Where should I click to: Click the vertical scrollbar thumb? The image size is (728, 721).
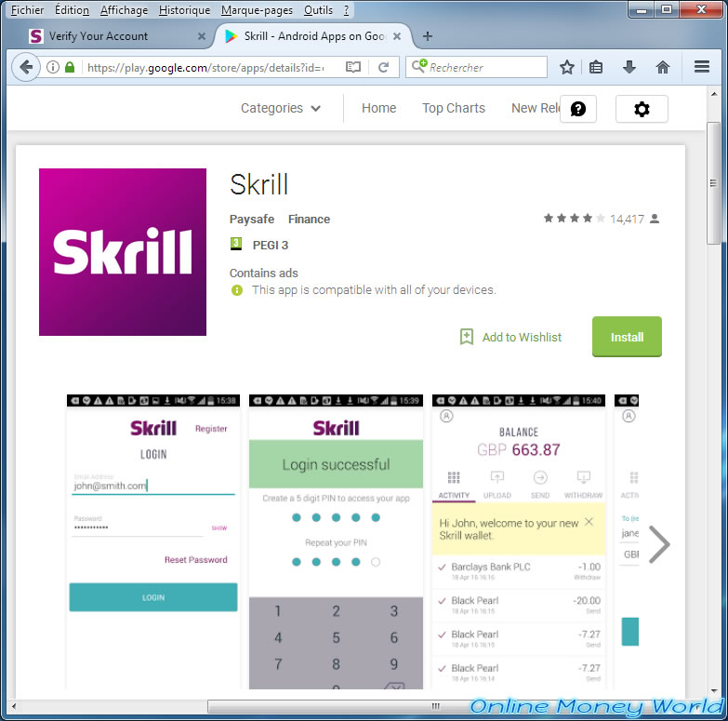pos(714,182)
